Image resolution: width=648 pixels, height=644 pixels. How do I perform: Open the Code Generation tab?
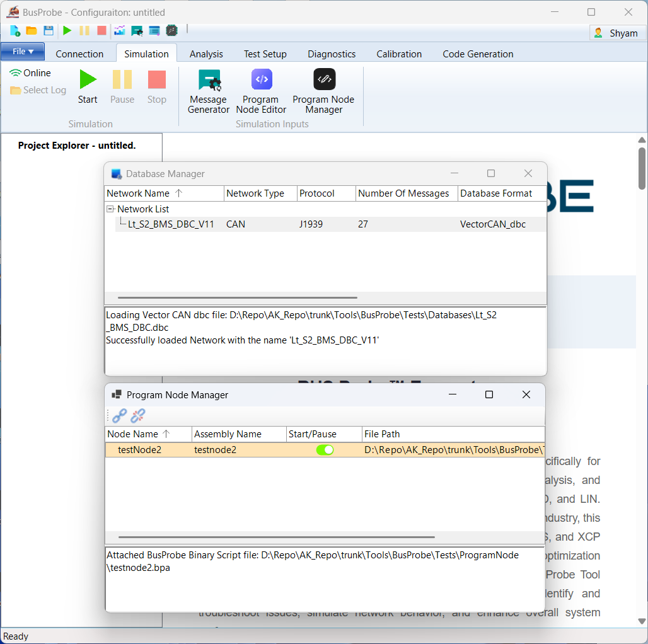click(478, 54)
